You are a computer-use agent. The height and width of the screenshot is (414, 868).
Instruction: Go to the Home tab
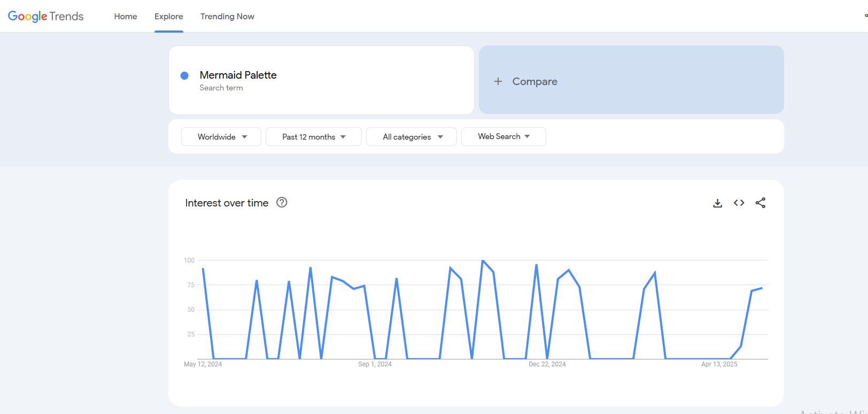coord(126,17)
